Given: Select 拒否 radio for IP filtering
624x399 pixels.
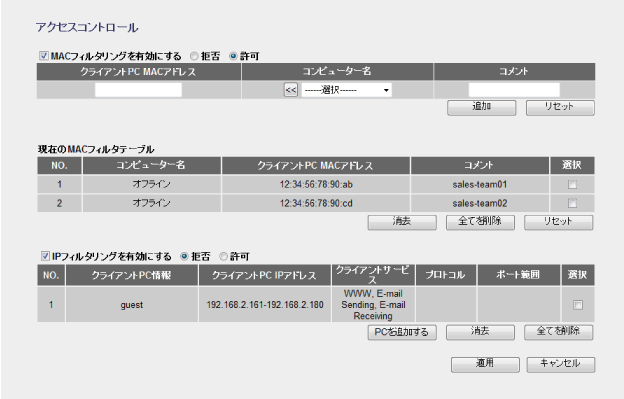Looking at the screenshot, I should [x=184, y=256].
